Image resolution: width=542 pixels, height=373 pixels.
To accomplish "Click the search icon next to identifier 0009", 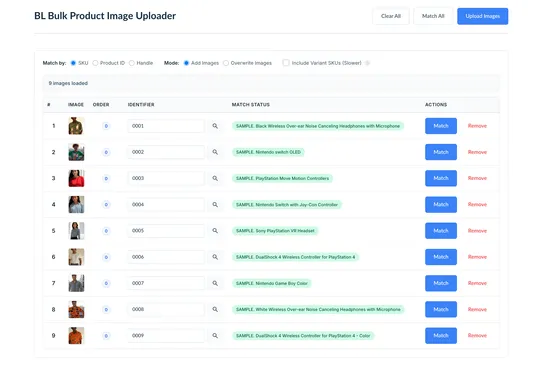I will 215,336.
